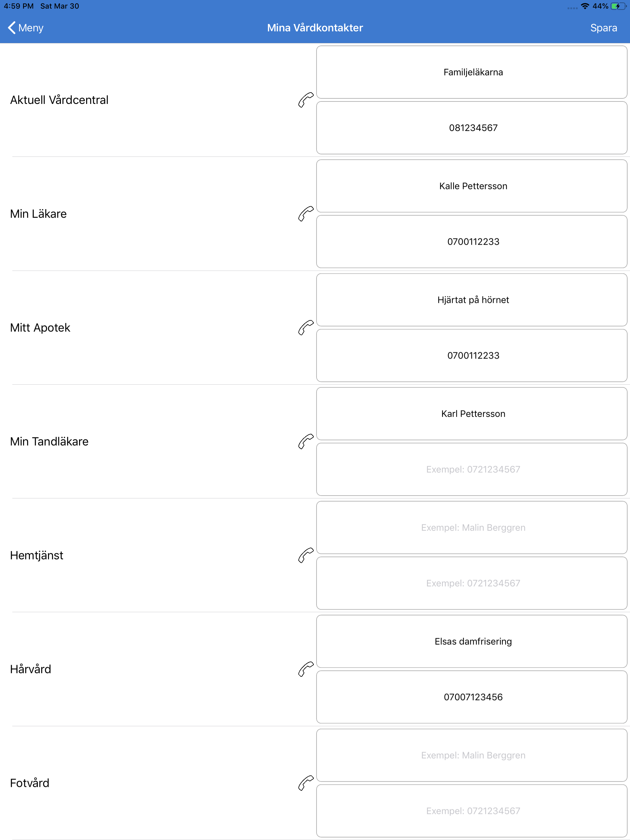Tap the Fotvård phone icon

point(306,783)
